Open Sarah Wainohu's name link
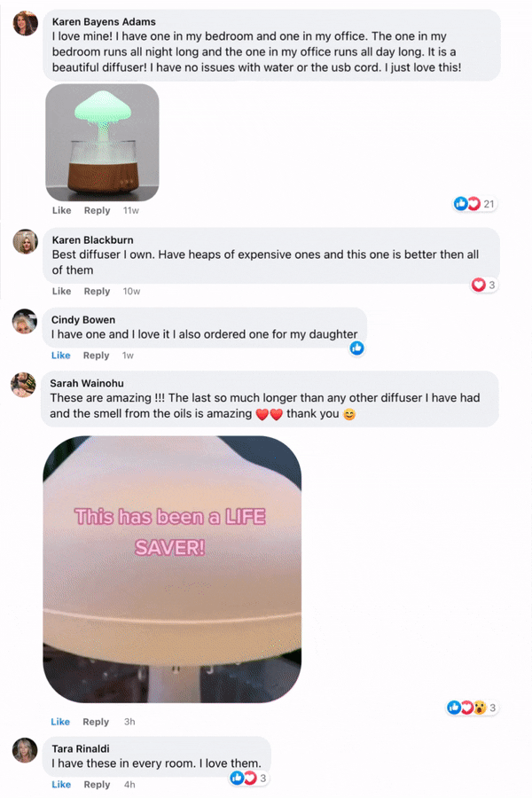Image resolution: width=532 pixels, height=798 pixels. (x=87, y=383)
